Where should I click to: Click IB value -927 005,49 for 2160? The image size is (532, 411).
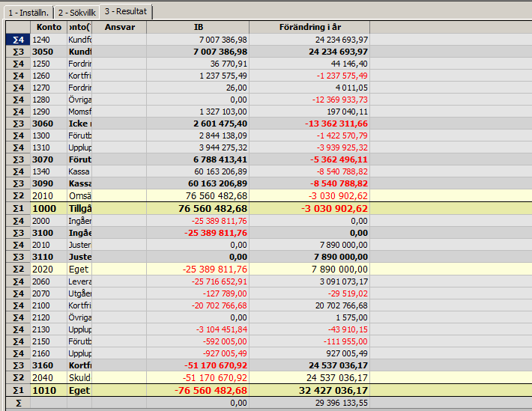click(225, 353)
